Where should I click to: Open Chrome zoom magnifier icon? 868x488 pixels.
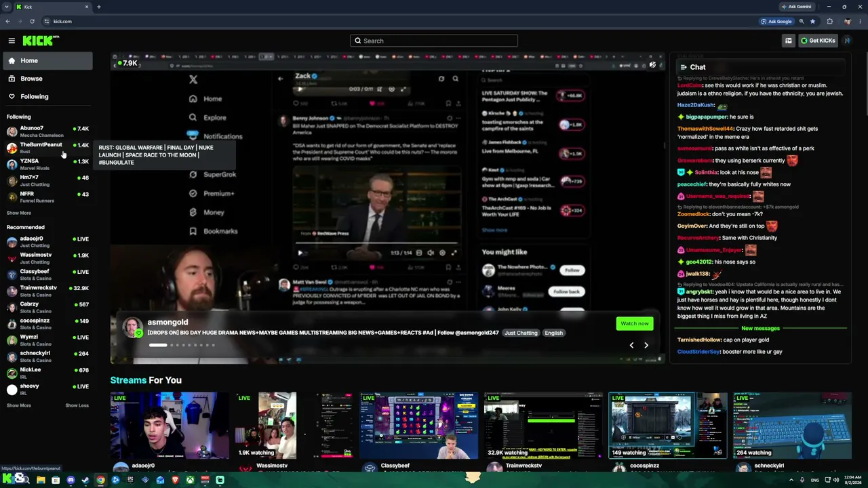tap(802, 21)
